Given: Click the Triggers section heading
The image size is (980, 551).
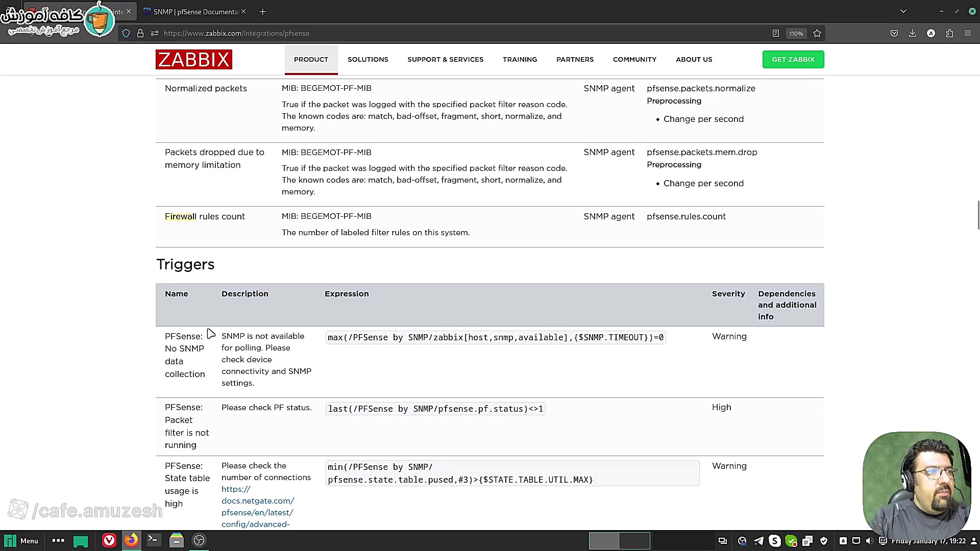Looking at the screenshot, I should tap(185, 264).
